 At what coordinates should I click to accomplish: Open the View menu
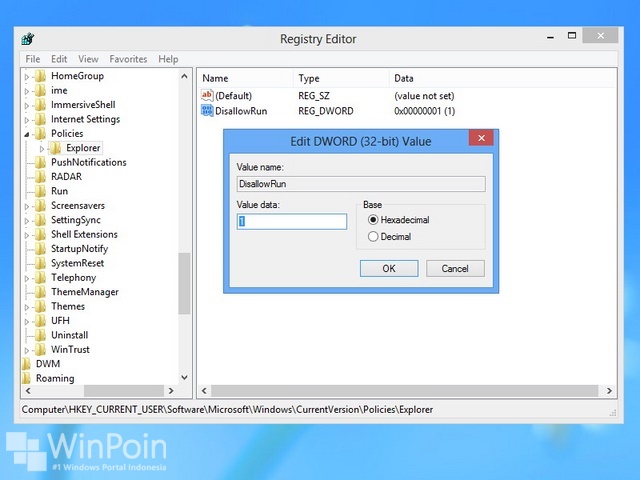[88, 59]
